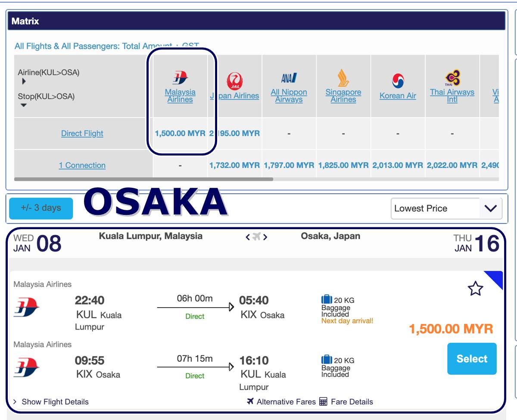Click the Japan Airlines JAL logo
Screen dimensions: 517x420
point(235,81)
